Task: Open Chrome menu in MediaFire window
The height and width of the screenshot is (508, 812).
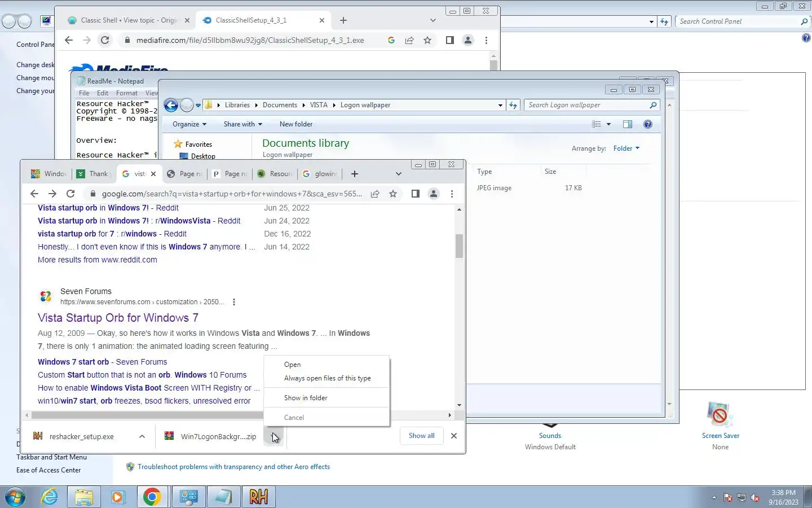Action: (486, 40)
